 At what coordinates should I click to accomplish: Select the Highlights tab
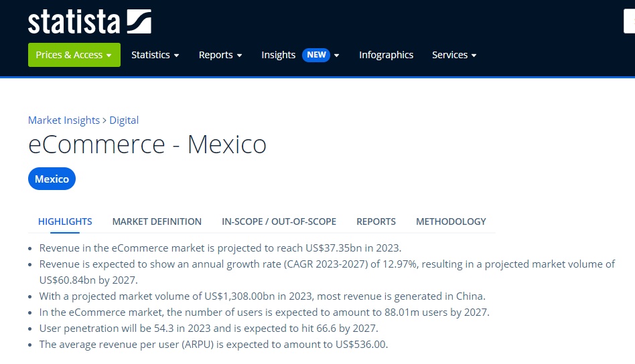click(65, 221)
